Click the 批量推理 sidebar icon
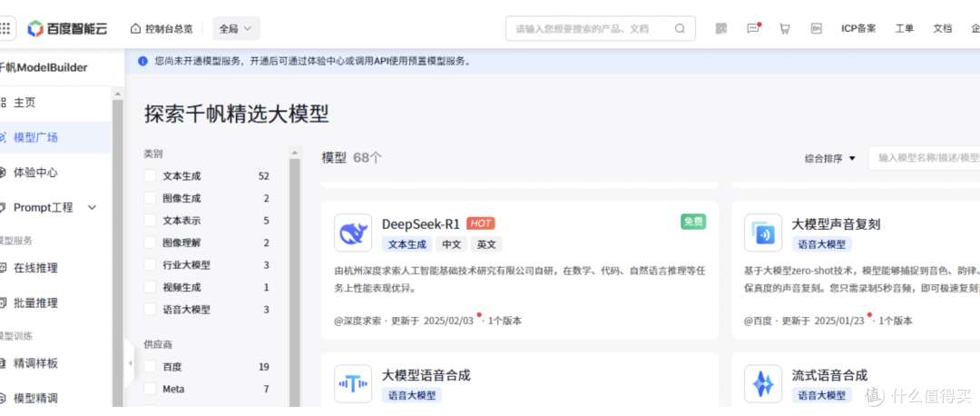980x416 pixels. [3, 303]
